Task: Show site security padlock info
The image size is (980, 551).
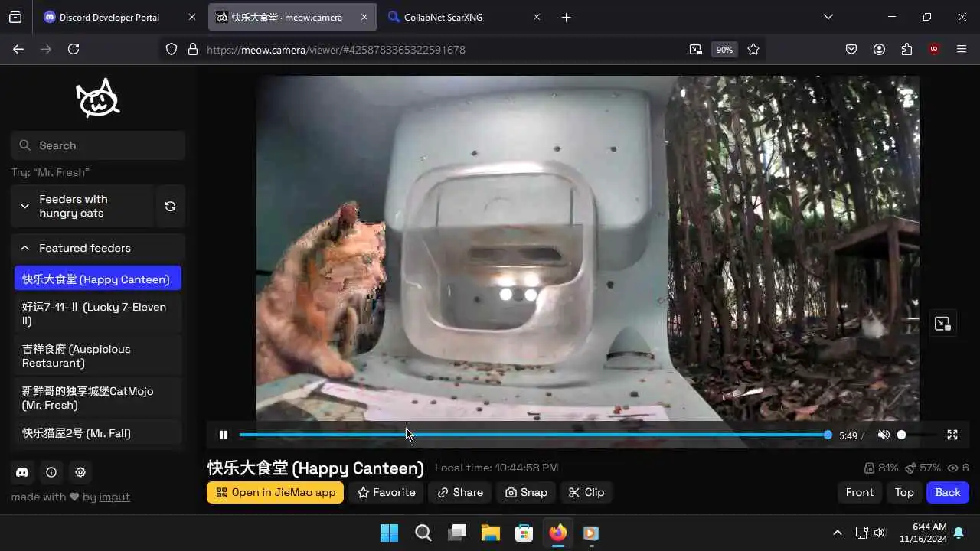Action: pos(193,49)
